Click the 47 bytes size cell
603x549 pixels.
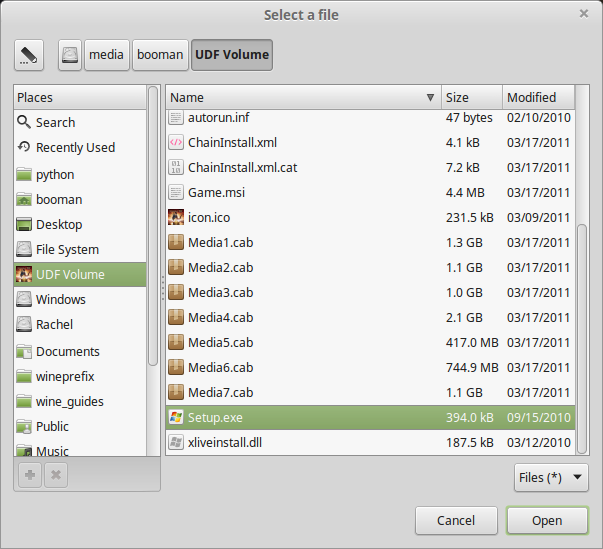[469, 118]
